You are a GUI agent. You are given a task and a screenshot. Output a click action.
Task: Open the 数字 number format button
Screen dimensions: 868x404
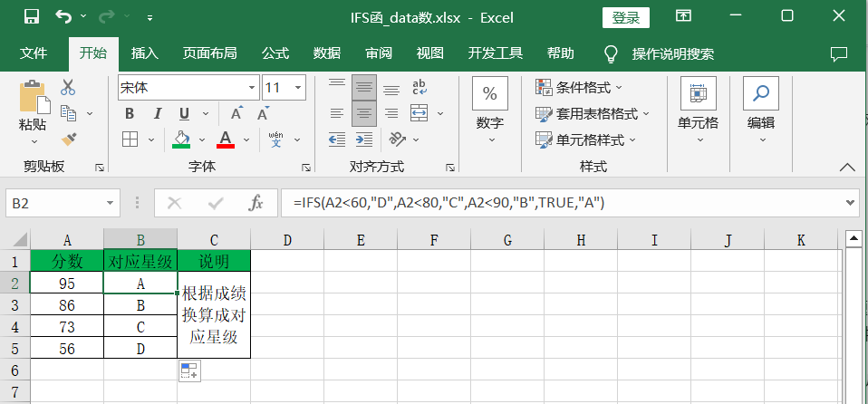coord(490,111)
